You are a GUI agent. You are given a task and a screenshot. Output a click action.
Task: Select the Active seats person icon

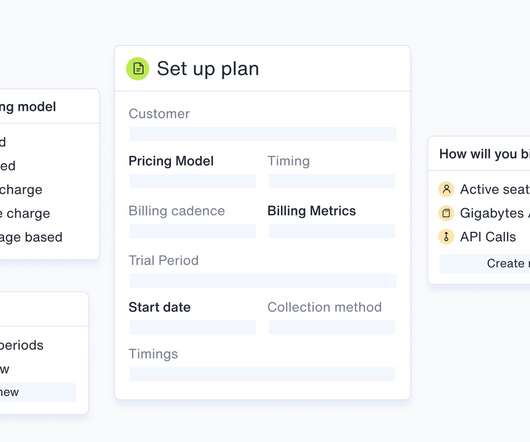pos(446,189)
